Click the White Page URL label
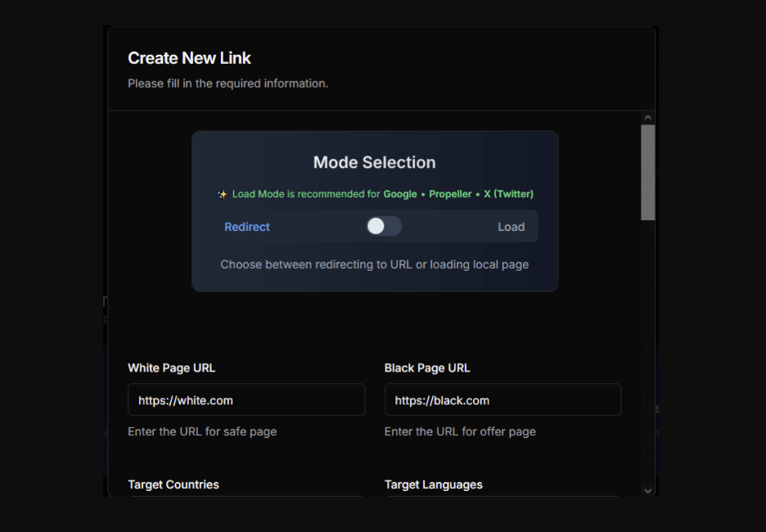The width and height of the screenshot is (766, 532). pos(171,367)
